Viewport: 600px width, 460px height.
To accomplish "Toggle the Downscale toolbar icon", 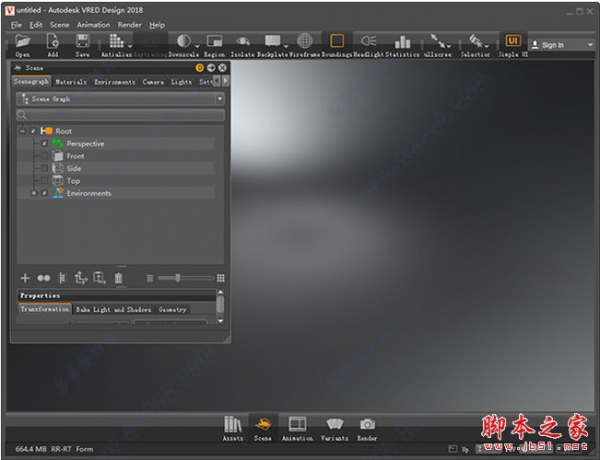I will pyautogui.click(x=184, y=41).
